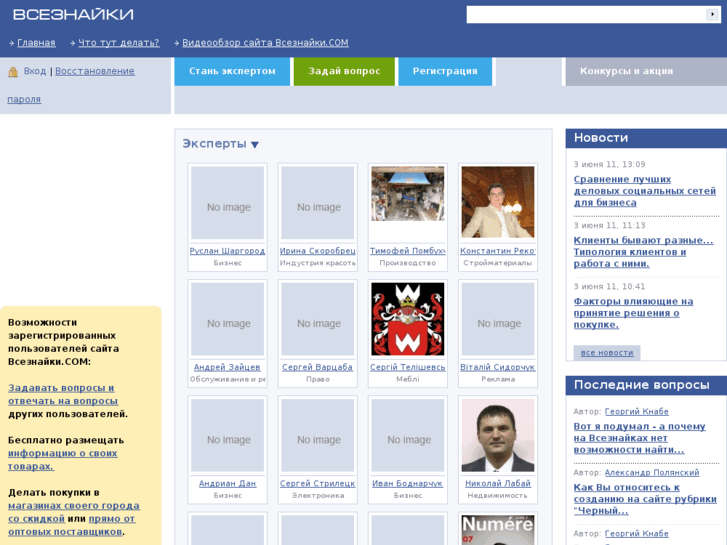727x545 pixels.
Task: Click the name link Андриан Дан
Action: [x=227, y=484]
